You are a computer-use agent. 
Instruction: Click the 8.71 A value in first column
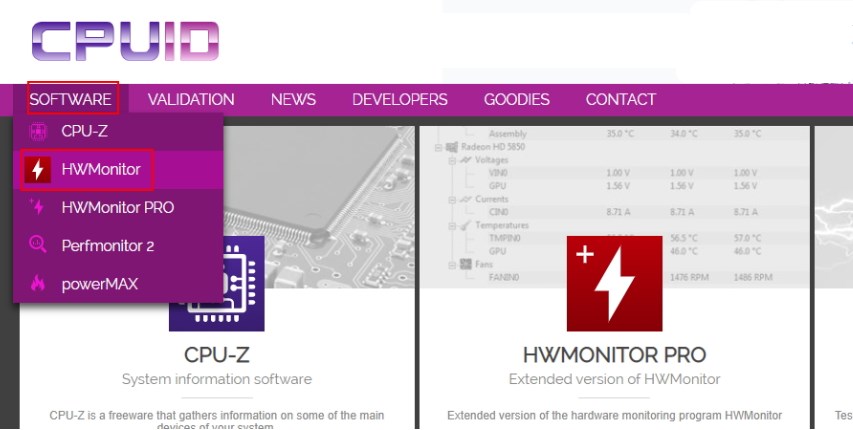point(619,212)
